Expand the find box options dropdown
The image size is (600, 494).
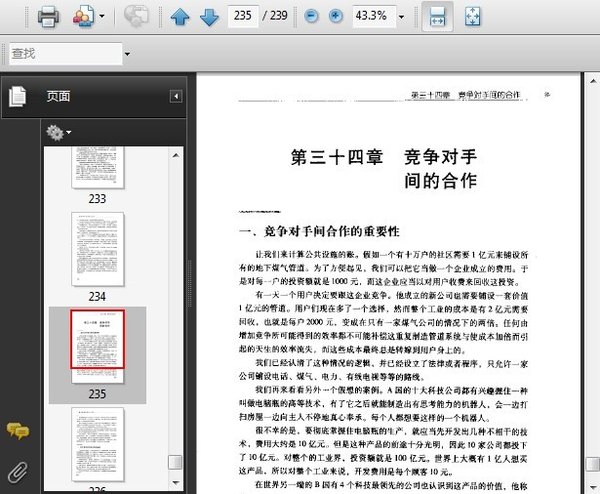tap(127, 53)
